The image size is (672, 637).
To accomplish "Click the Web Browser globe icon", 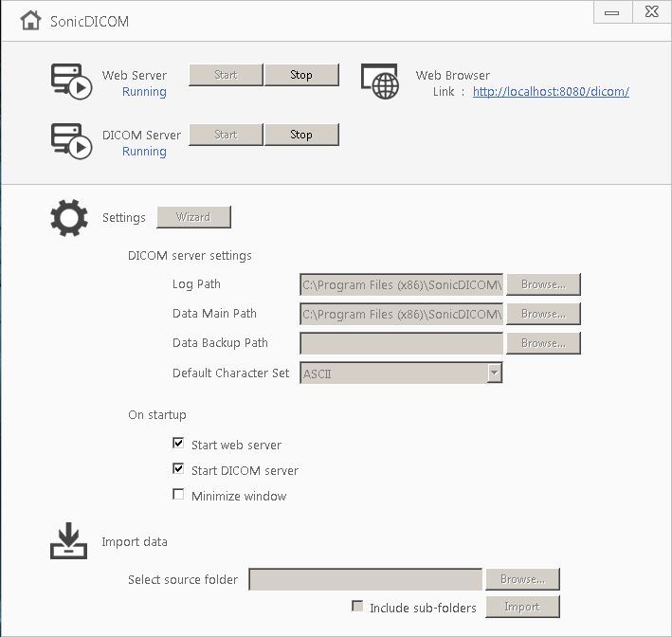I will click(380, 82).
